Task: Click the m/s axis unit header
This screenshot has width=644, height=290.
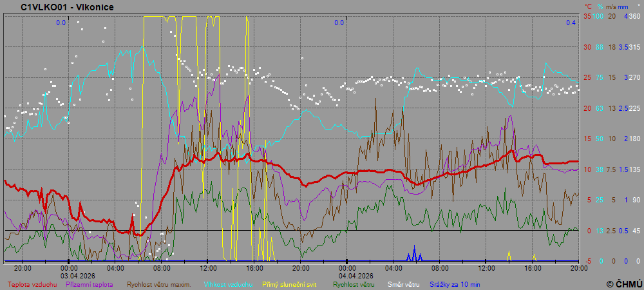Action: [611, 6]
